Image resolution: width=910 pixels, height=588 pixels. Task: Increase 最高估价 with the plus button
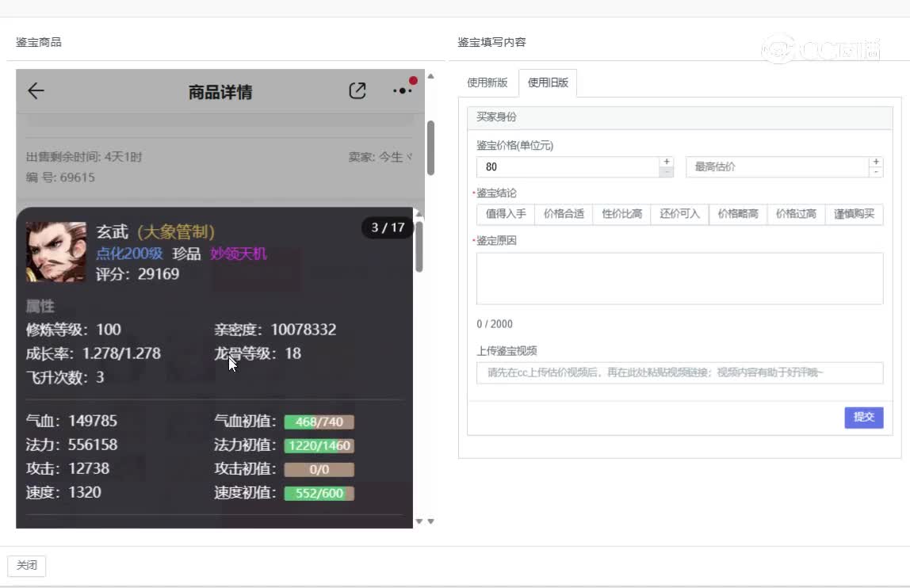[876, 162]
